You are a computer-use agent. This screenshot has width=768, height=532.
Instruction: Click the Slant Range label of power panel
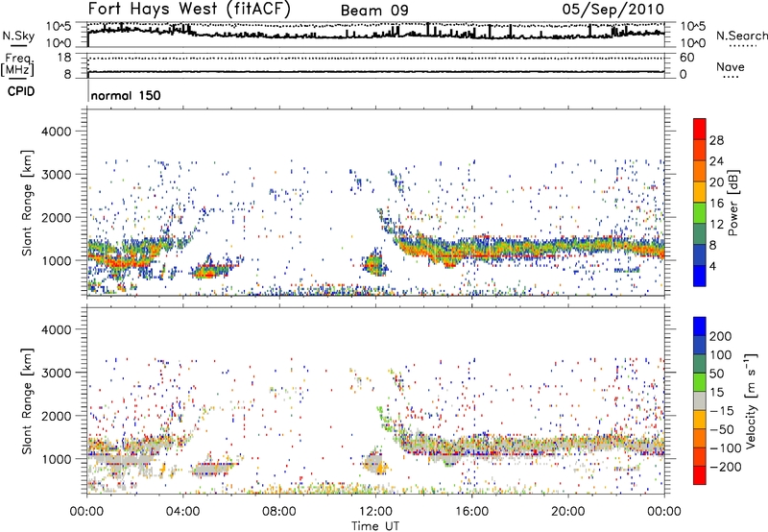point(27,203)
